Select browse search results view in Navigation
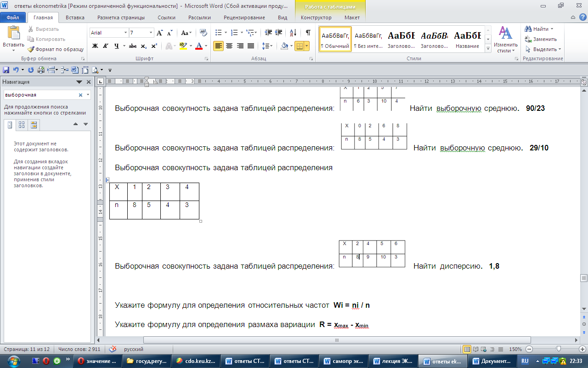588x368 pixels. pyautogui.click(x=34, y=125)
